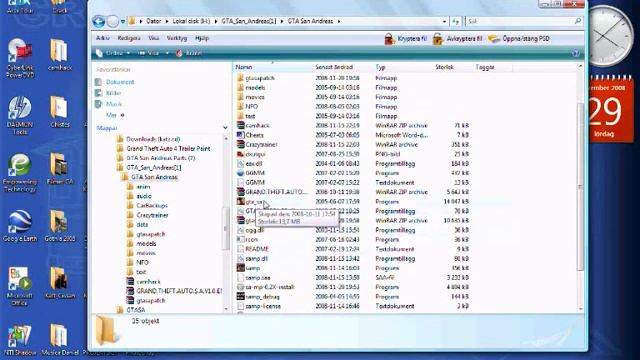Viewport: 640px width, 360px height.
Task: Select the camhack ZIP archive icon in file list
Action: tap(240, 125)
